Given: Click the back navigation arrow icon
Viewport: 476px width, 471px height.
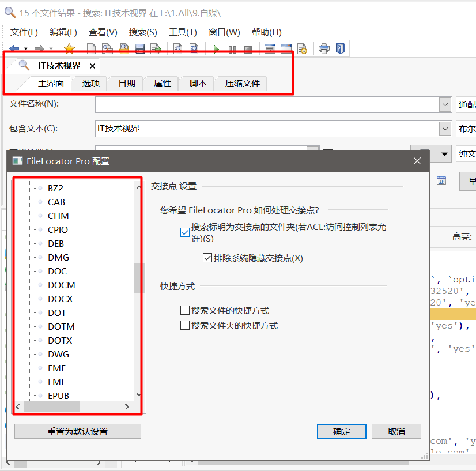Looking at the screenshot, I should tap(14, 48).
